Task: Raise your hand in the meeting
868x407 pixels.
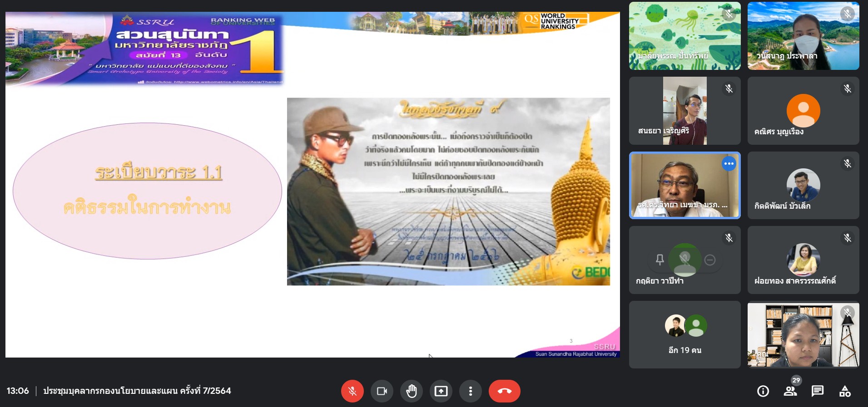Action: coord(412,391)
